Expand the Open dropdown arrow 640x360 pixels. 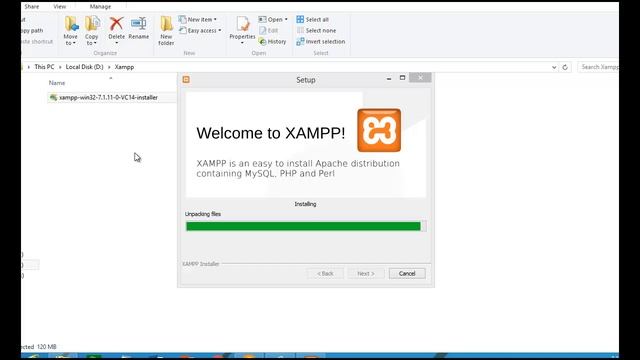pyautogui.click(x=286, y=20)
